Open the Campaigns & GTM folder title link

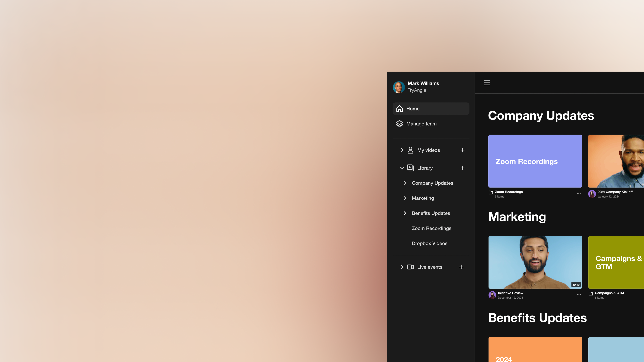click(x=609, y=293)
